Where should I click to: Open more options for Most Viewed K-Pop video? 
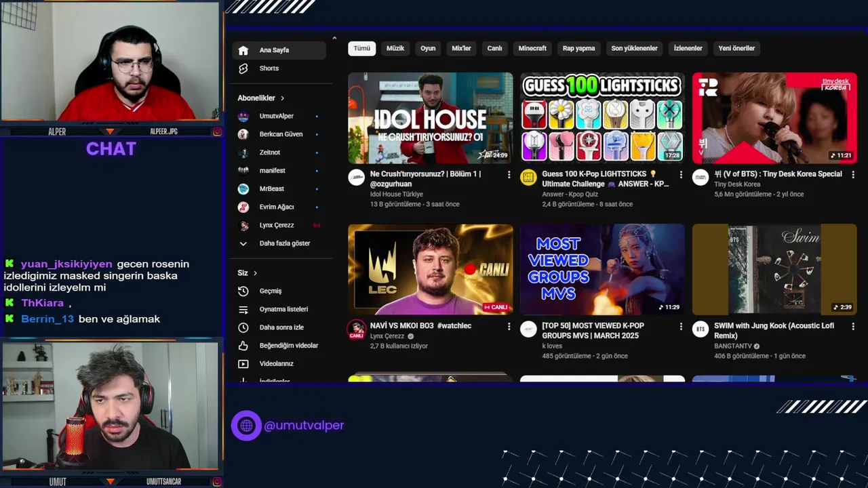click(x=681, y=326)
